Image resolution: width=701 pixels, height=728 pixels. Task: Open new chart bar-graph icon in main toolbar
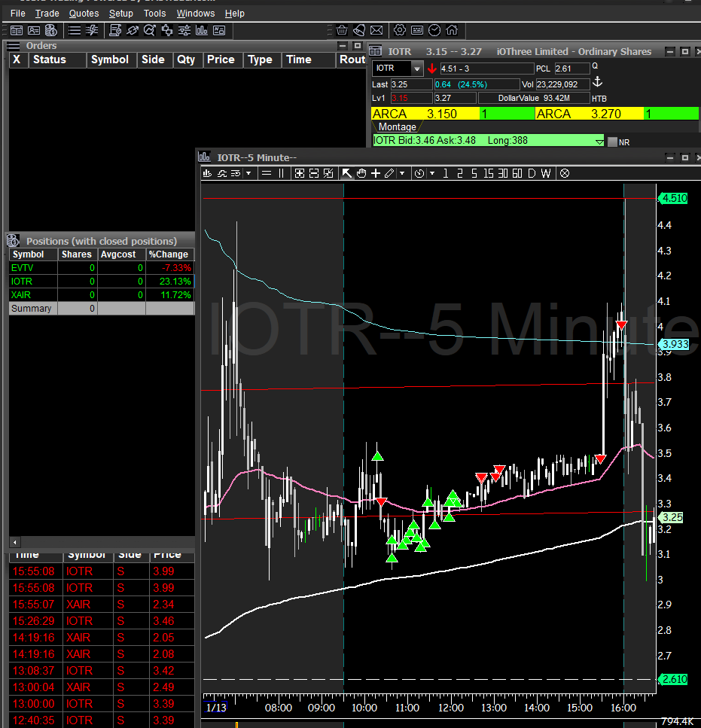click(x=202, y=31)
